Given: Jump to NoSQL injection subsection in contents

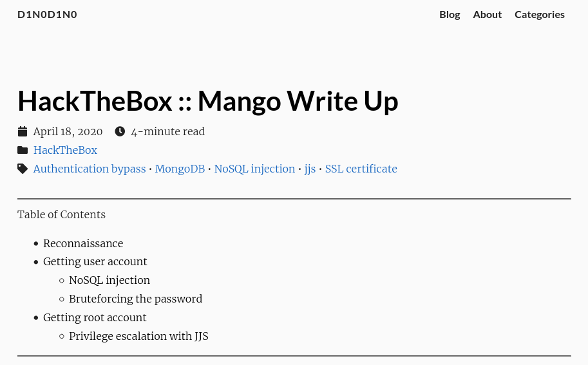Looking at the screenshot, I should pos(109,280).
